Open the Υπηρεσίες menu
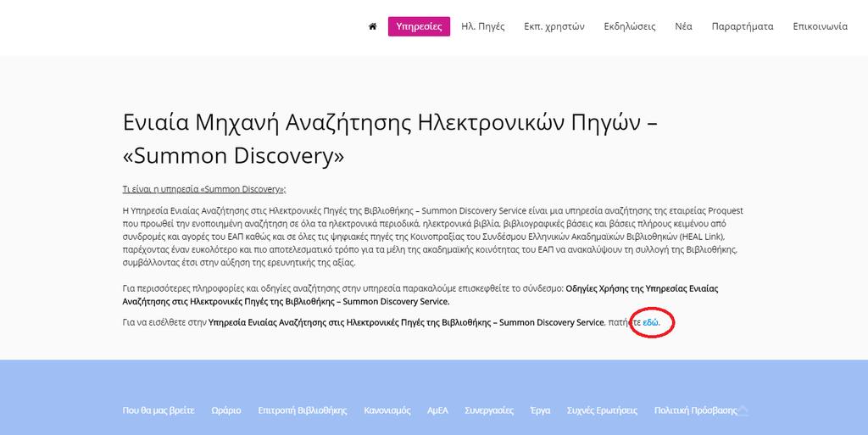Viewport: 868px width, 435px height. (419, 26)
